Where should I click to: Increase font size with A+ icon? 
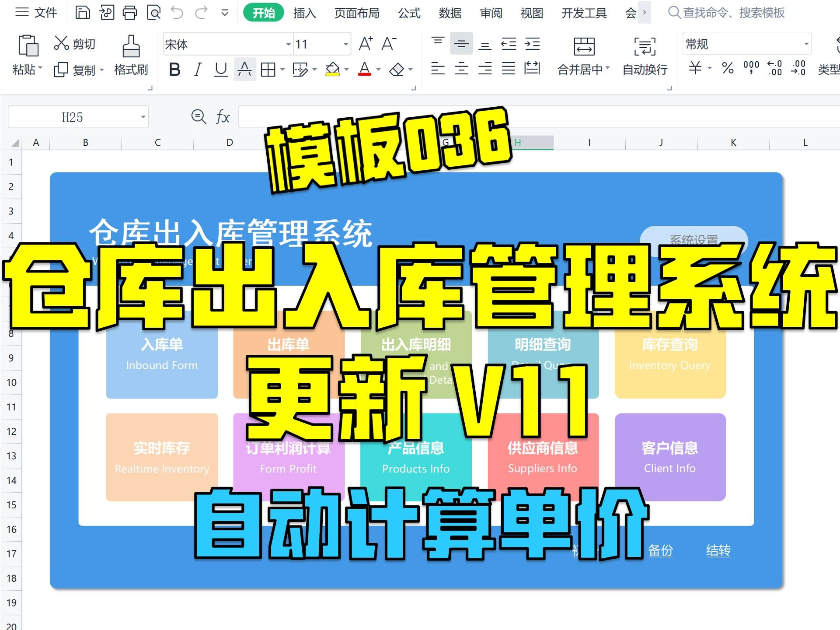366,44
